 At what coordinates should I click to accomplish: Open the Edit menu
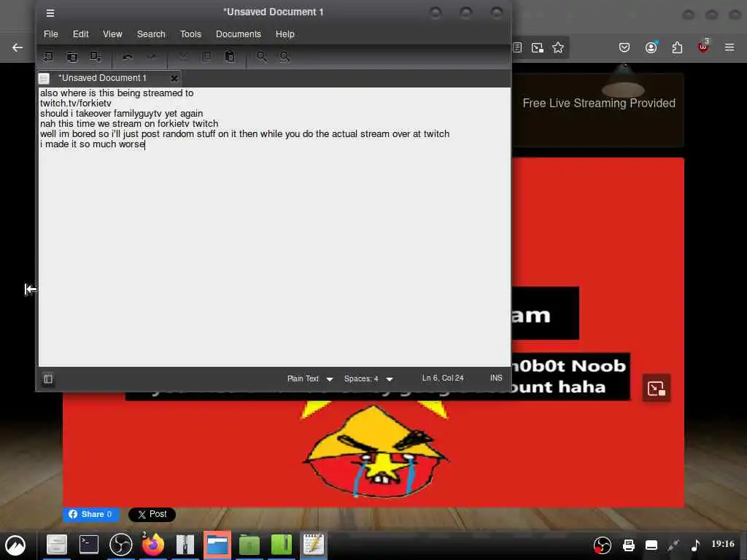[80, 34]
